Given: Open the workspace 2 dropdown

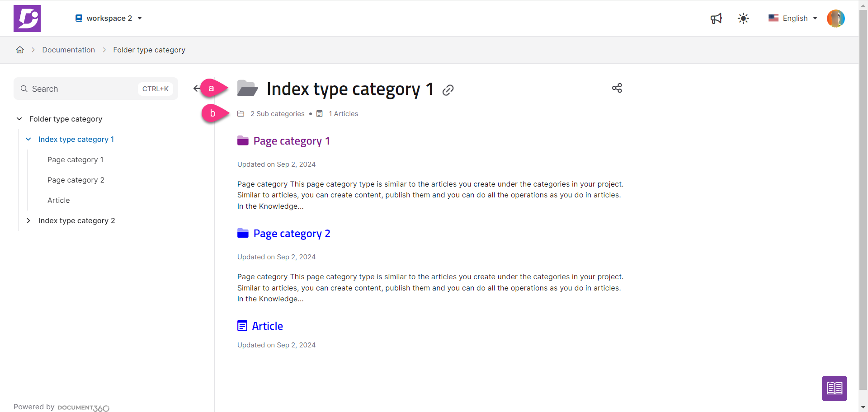Looking at the screenshot, I should tap(108, 18).
